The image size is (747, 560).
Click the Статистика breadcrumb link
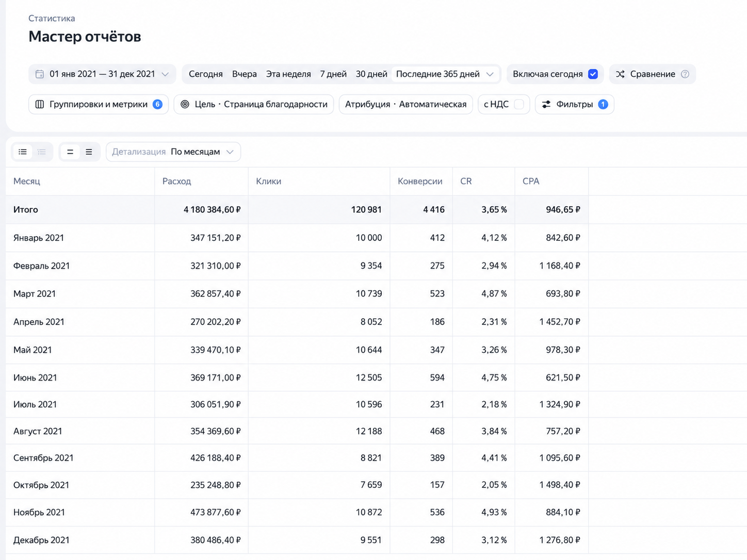(52, 19)
